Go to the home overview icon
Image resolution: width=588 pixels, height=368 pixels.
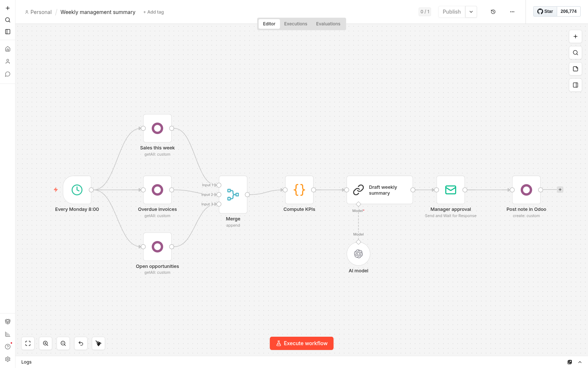[8, 49]
